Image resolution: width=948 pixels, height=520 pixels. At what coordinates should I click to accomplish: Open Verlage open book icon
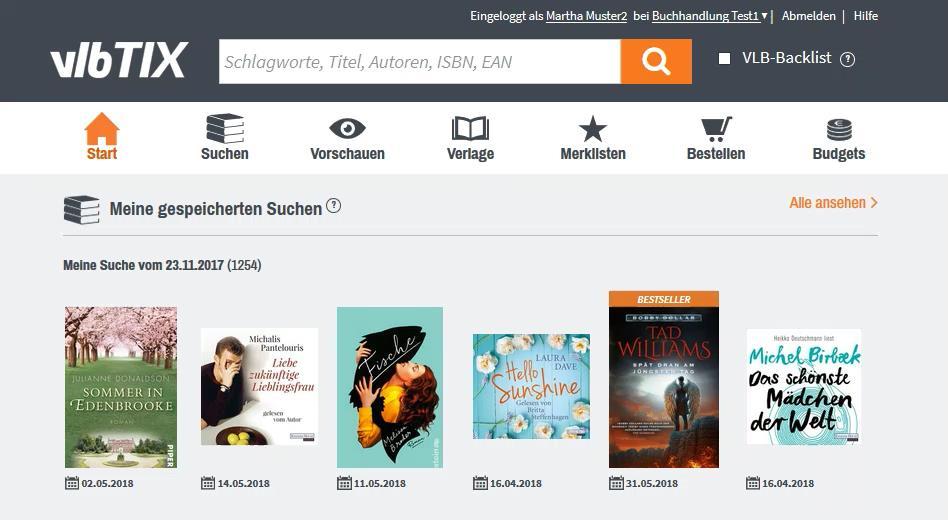(x=470, y=129)
